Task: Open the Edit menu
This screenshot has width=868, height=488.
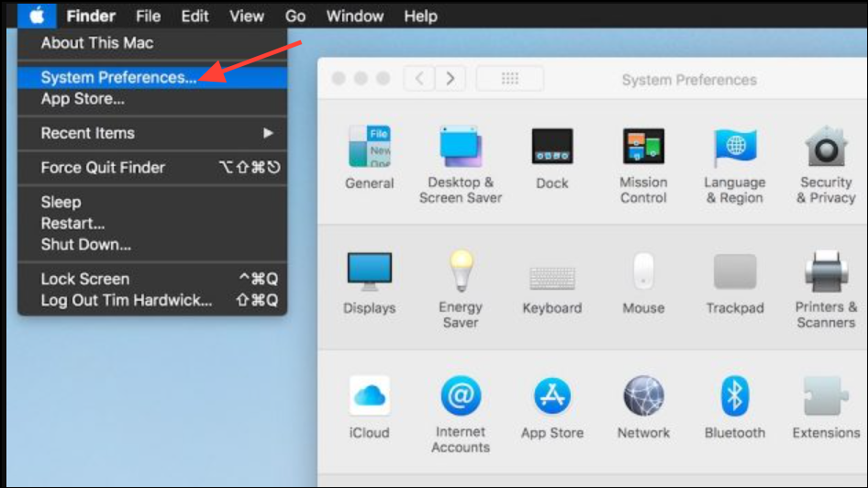Action: (195, 16)
